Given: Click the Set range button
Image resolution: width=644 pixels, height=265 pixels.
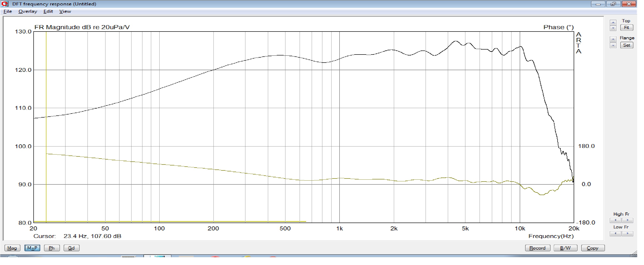Looking at the screenshot, I should (x=626, y=45).
